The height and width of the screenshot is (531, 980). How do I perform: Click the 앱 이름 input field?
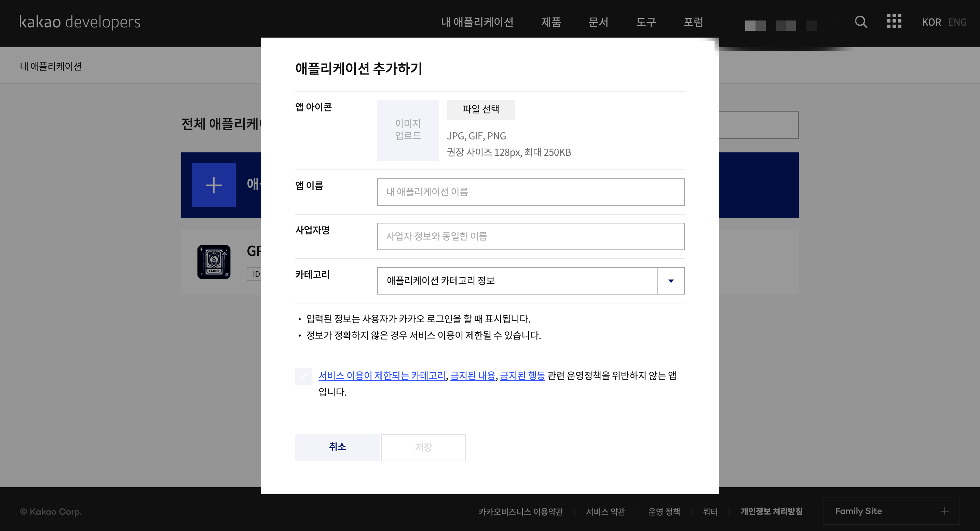(x=531, y=192)
